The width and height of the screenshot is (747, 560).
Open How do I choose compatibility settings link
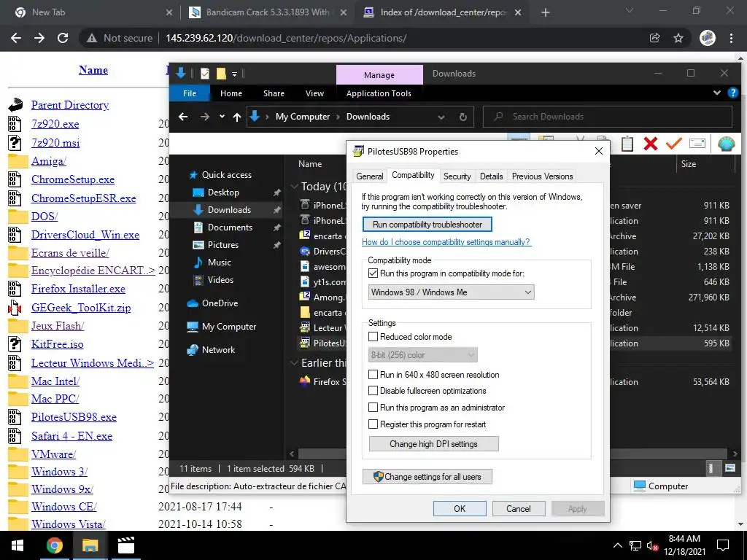pyautogui.click(x=446, y=242)
